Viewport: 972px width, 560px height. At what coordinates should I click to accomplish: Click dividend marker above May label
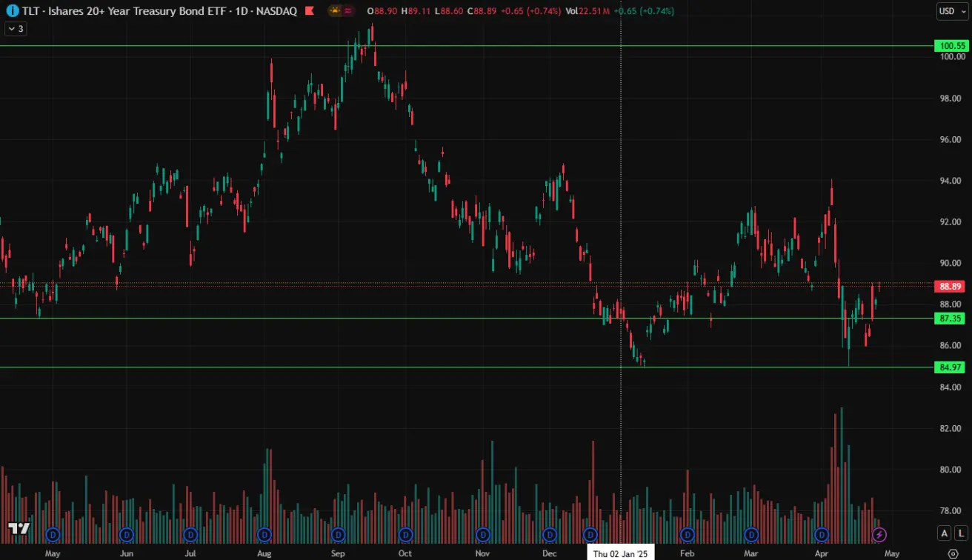53,534
